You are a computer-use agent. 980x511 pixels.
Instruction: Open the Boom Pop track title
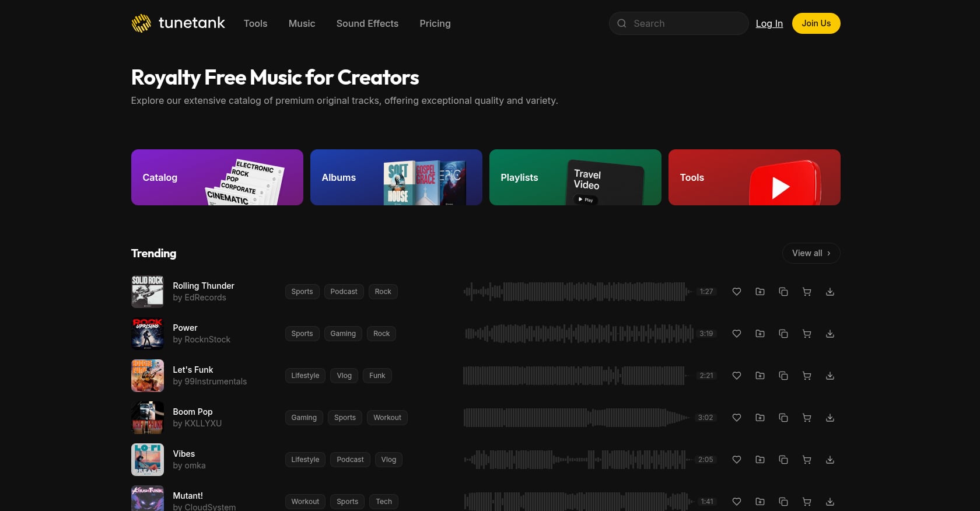193,412
